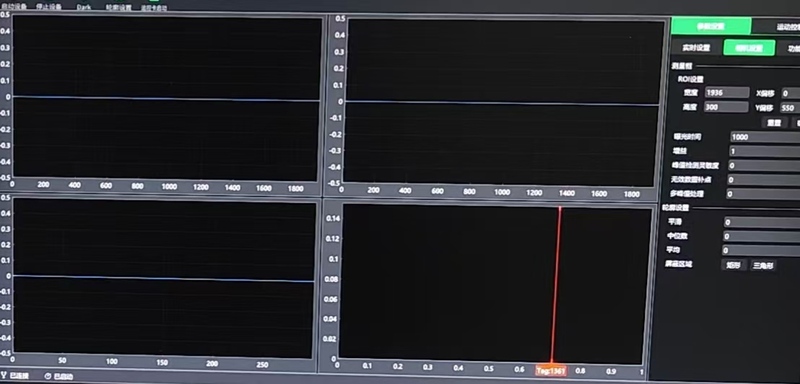Select the green highlighted sensor settings top tab
Image resolution: width=800 pixels, height=384 pixels.
click(711, 26)
